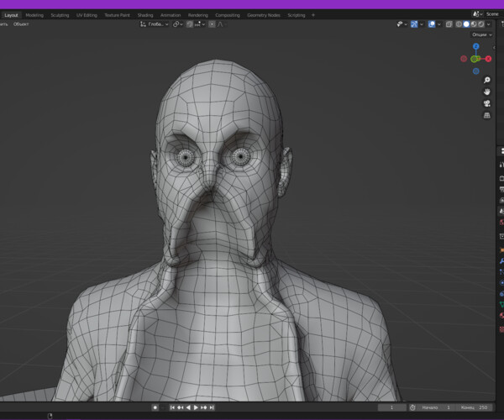Open the Options dropdown in viewport
The image size is (504, 420).
(482, 34)
